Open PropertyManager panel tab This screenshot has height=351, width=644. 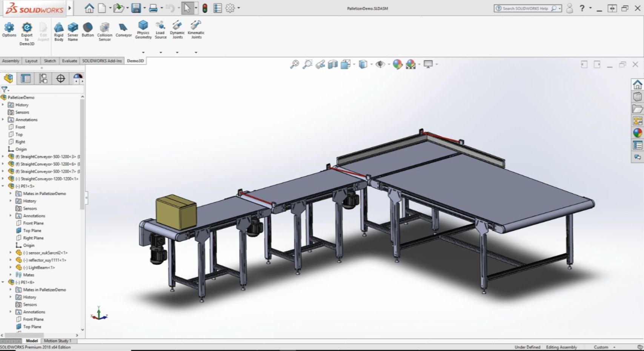[26, 78]
